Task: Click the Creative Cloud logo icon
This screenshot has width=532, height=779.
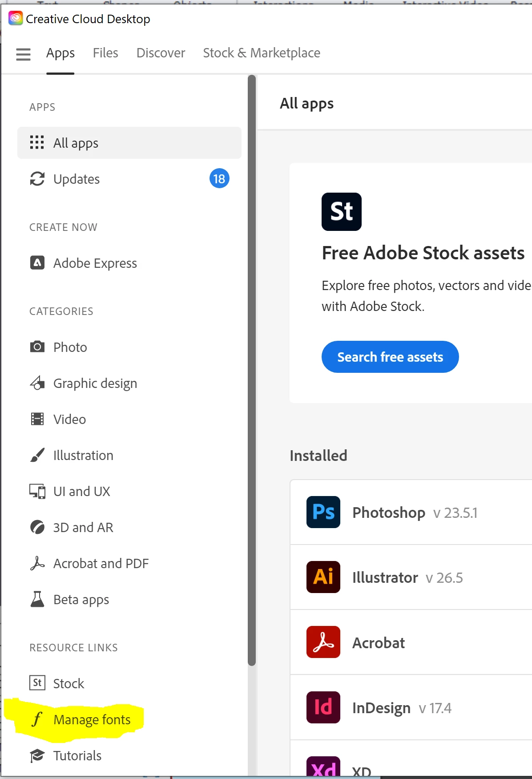Action: tap(16, 18)
